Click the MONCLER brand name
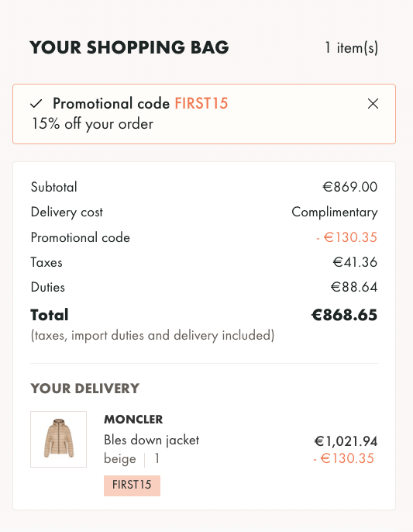Viewport: 413px width, 532px height. tap(133, 420)
